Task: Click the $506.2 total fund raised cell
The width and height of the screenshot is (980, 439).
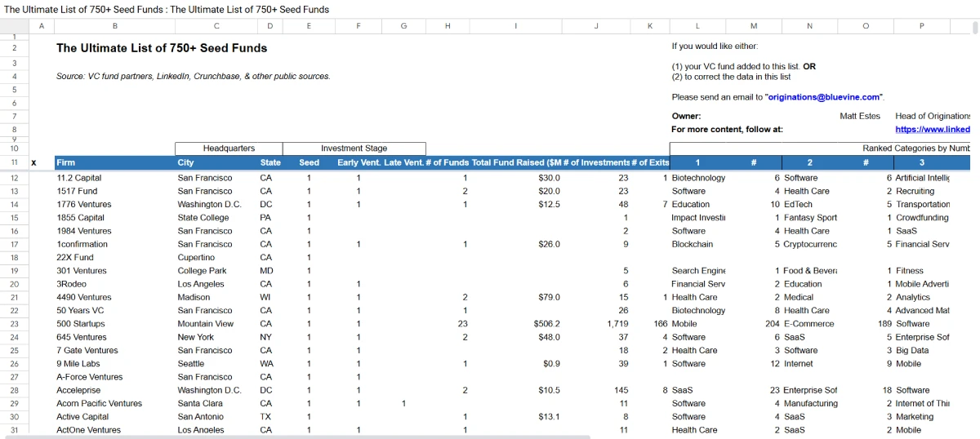Action: [516, 324]
